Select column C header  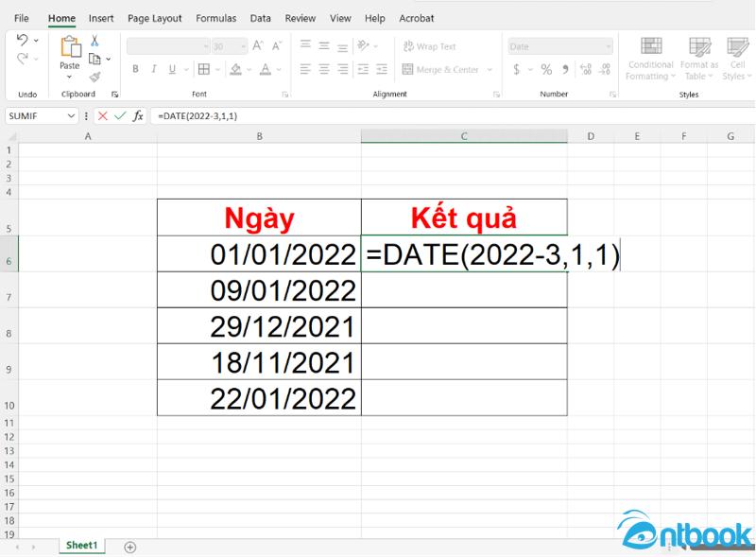[x=464, y=136]
